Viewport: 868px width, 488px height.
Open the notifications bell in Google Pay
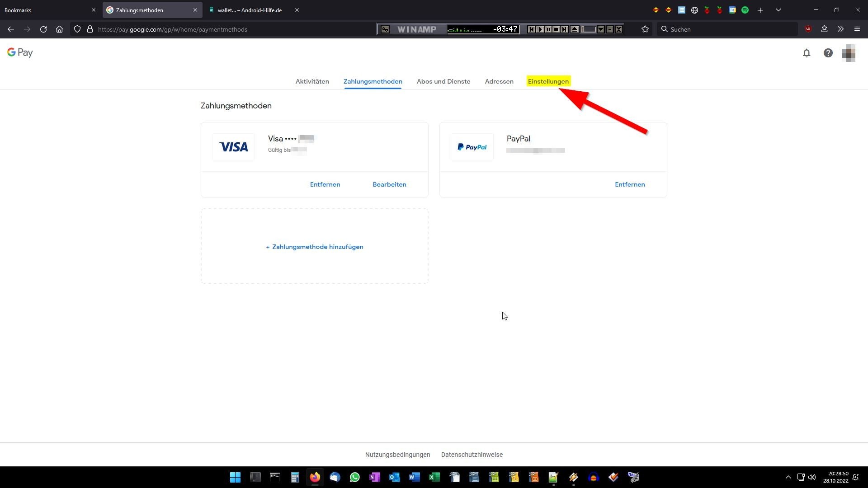click(x=807, y=53)
